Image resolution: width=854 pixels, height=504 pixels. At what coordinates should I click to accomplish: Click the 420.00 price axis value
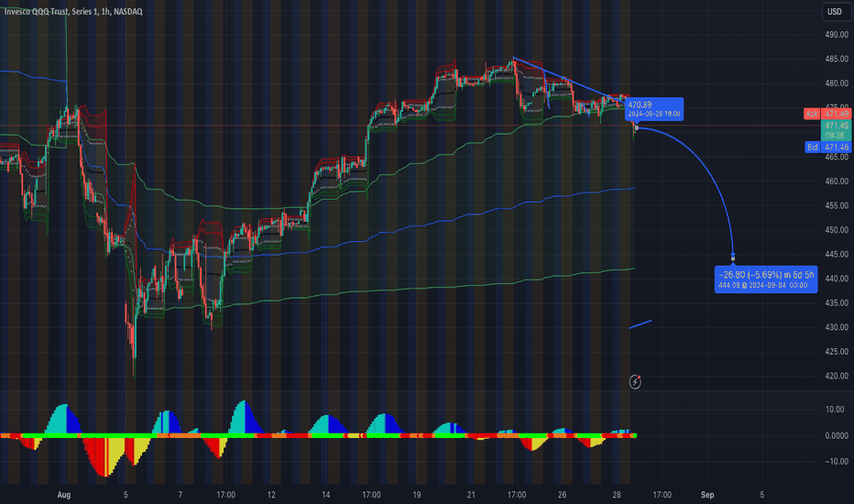pos(836,376)
